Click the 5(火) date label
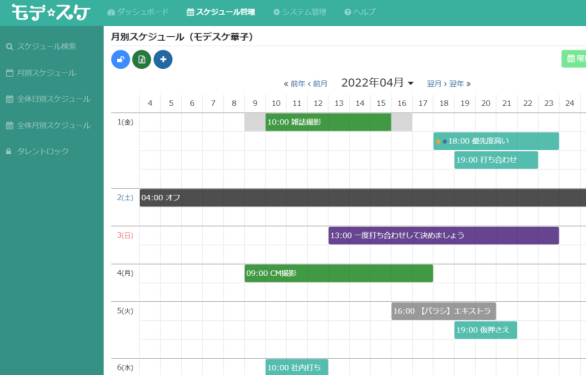This screenshot has width=586, height=375. (x=125, y=311)
